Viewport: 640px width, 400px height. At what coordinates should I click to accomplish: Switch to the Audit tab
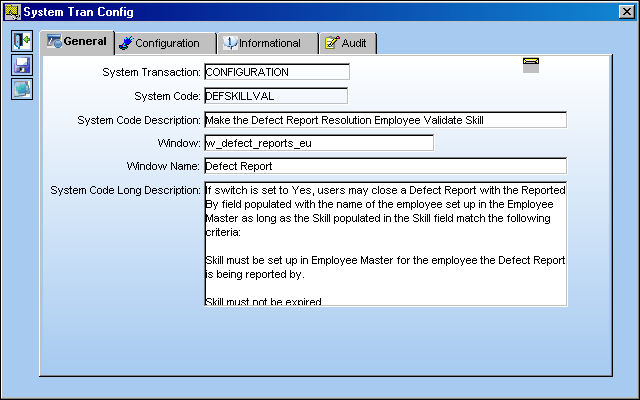[x=348, y=43]
